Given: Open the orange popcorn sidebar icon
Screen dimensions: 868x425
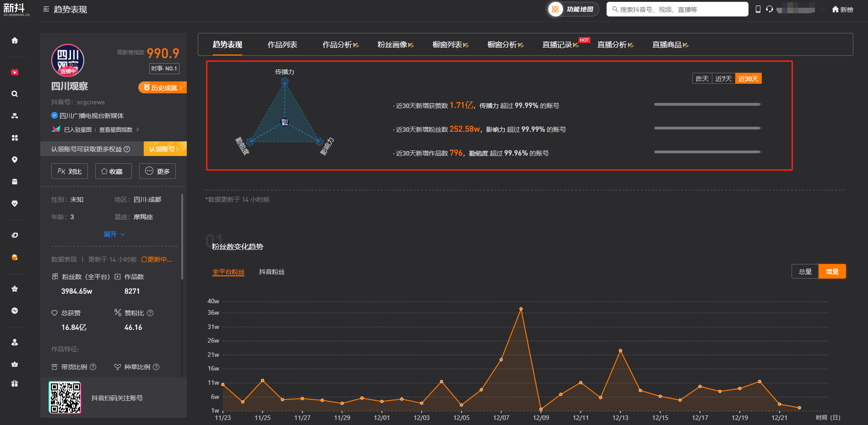Looking at the screenshot, I should (15, 257).
